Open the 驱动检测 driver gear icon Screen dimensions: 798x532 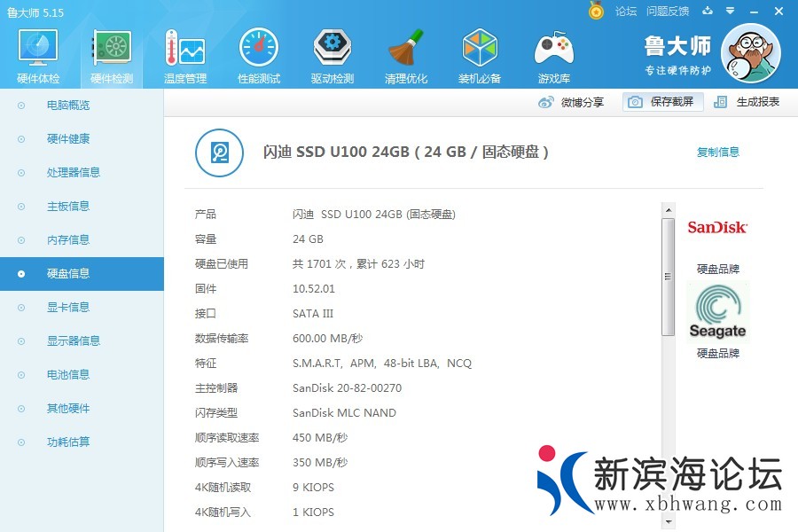(332, 50)
